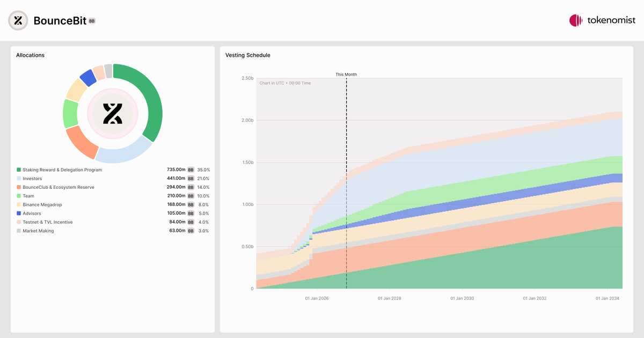Select the light green Team legend swatch
The height and width of the screenshot is (338, 644).
pos(19,196)
